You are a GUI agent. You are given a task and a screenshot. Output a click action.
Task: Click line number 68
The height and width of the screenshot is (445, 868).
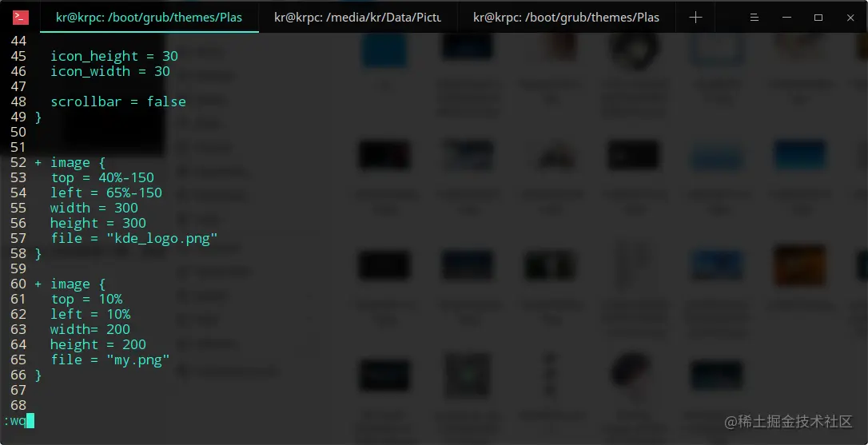click(18, 405)
